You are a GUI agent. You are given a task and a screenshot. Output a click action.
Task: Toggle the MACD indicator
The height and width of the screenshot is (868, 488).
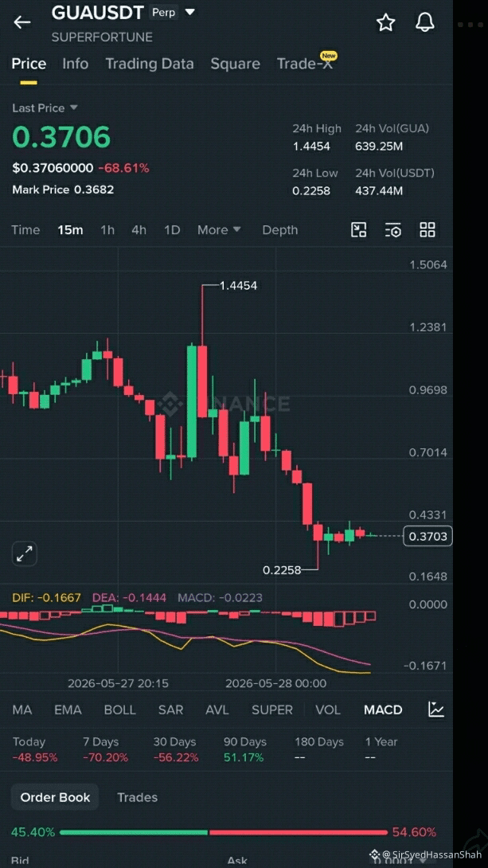(383, 710)
